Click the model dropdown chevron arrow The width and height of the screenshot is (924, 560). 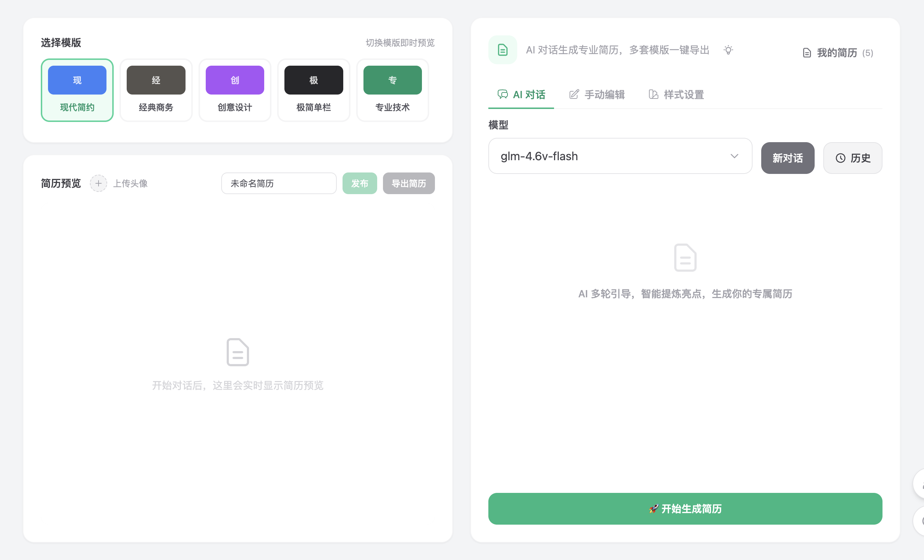734,156
